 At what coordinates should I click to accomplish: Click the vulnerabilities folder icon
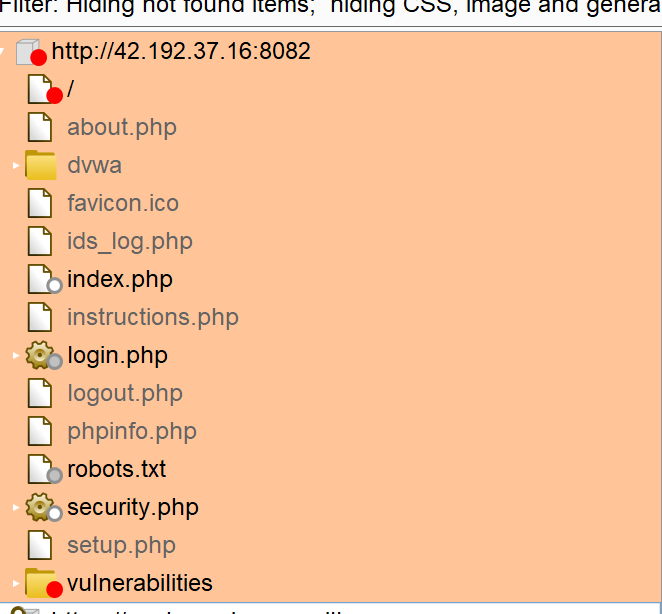point(43,583)
